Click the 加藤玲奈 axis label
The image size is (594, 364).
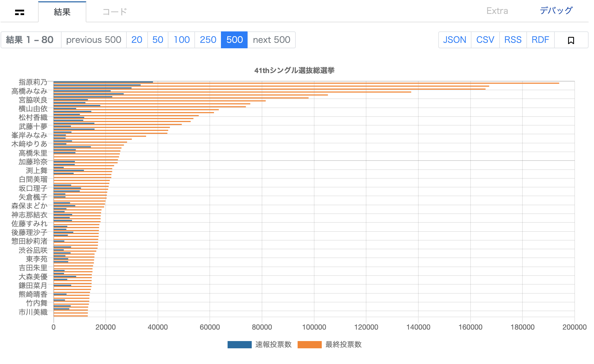33,162
